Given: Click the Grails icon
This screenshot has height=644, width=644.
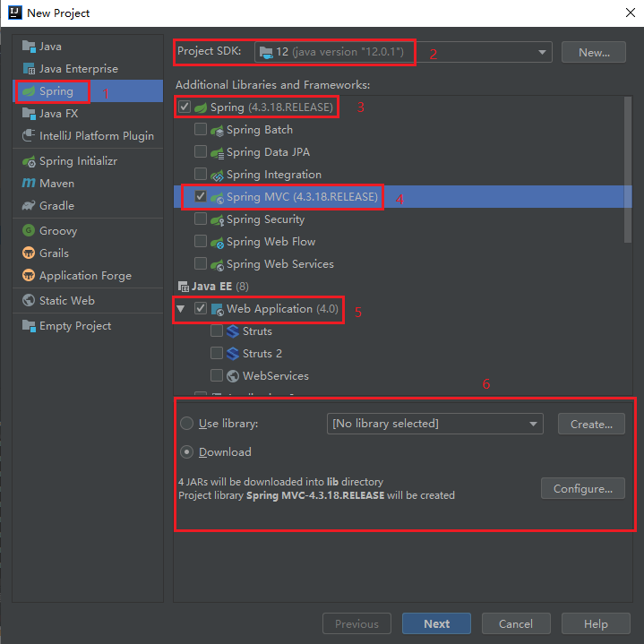Looking at the screenshot, I should coord(29,253).
